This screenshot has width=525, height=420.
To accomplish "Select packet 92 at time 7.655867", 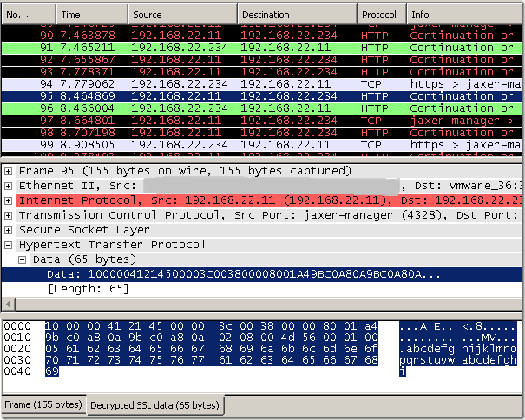I will coord(261,60).
